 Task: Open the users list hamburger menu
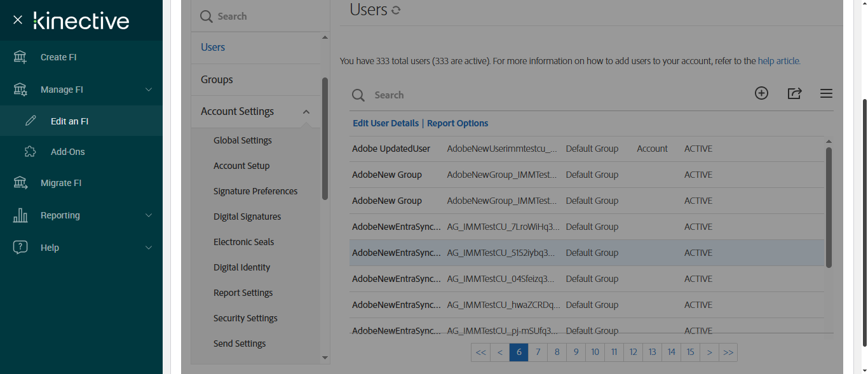point(826,94)
